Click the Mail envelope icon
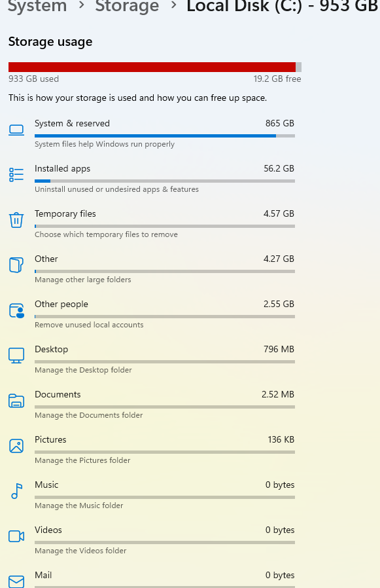Image resolution: width=380 pixels, height=588 pixels. (x=16, y=581)
